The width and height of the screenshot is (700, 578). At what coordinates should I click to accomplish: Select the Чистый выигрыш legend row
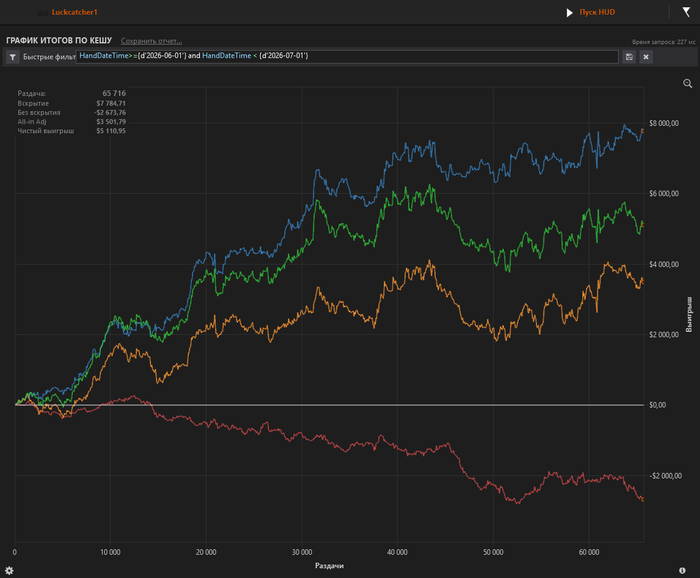(x=71, y=131)
